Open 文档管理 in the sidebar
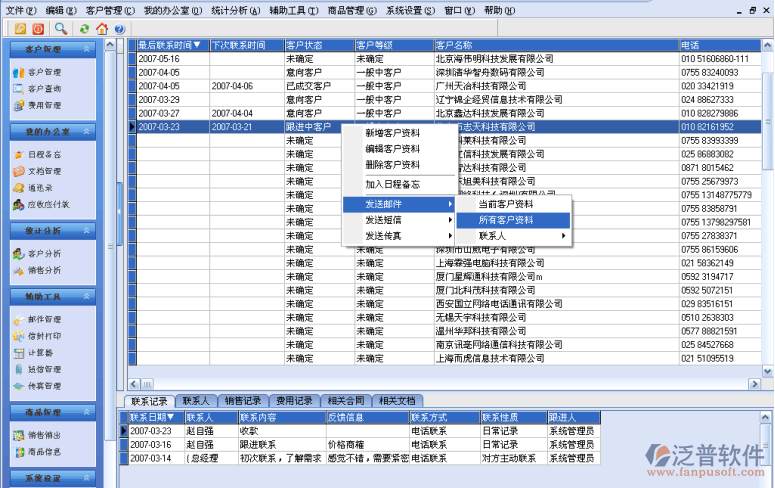The width and height of the screenshot is (775, 488). [38, 171]
